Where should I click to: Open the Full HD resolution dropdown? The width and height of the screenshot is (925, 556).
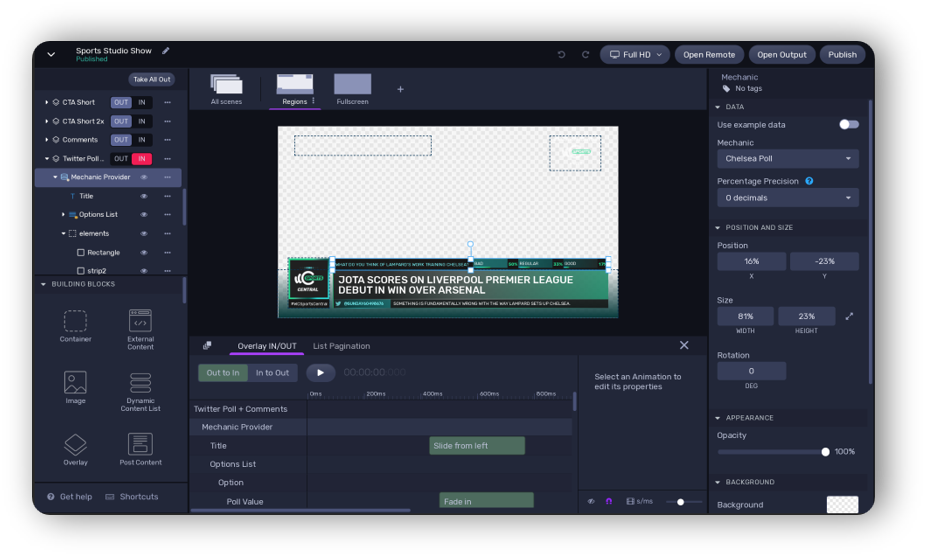(635, 55)
